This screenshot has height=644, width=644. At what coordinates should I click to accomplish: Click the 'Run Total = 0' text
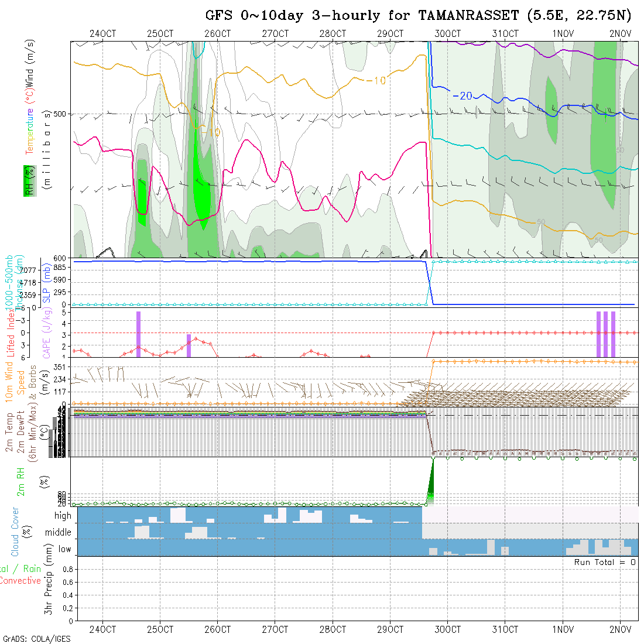point(605,562)
